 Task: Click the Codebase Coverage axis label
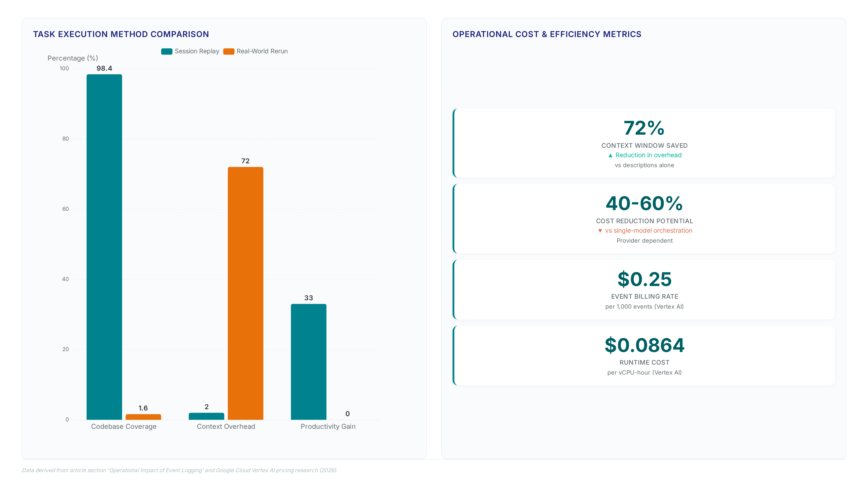[124, 426]
